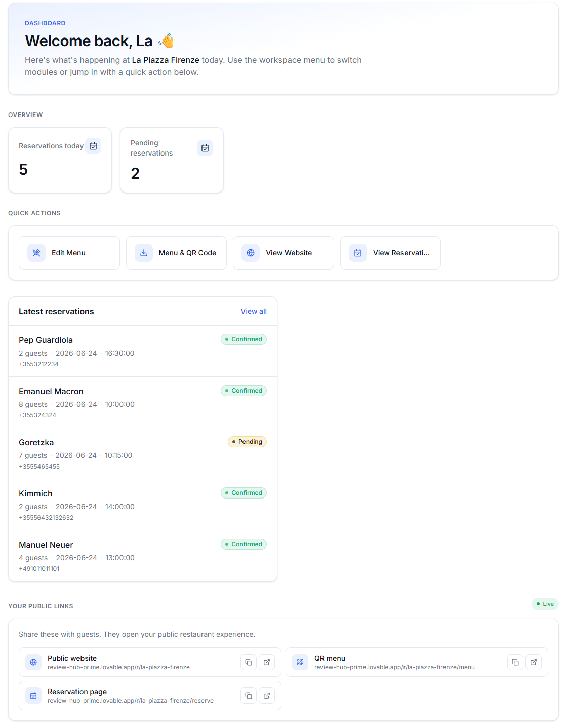This screenshot has width=566, height=728.
Task: View all latest reservations
Action: point(254,311)
